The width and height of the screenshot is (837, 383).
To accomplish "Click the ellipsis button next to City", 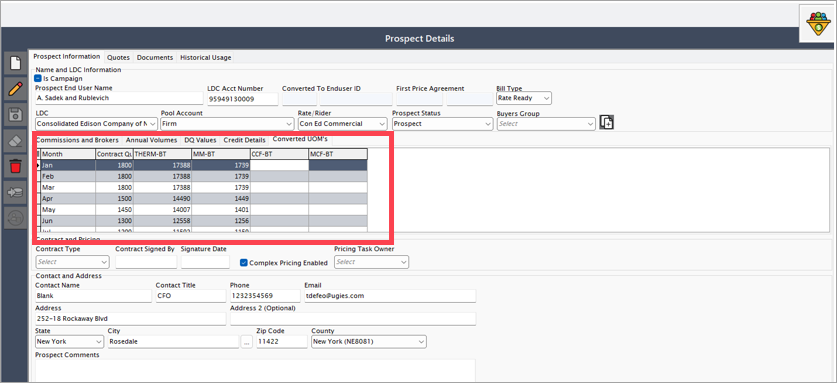I will 247,342.
